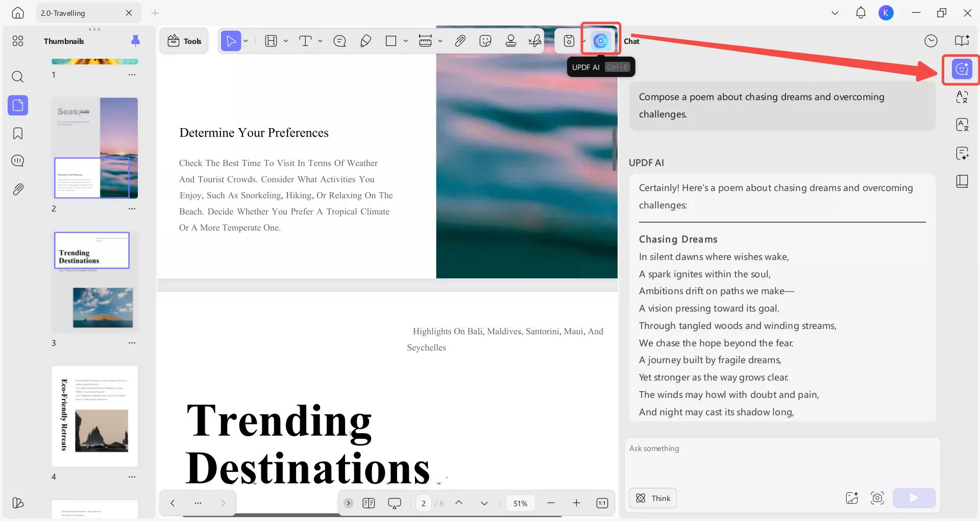Upload an image to the chat
The height and width of the screenshot is (521, 980).
pyautogui.click(x=852, y=498)
